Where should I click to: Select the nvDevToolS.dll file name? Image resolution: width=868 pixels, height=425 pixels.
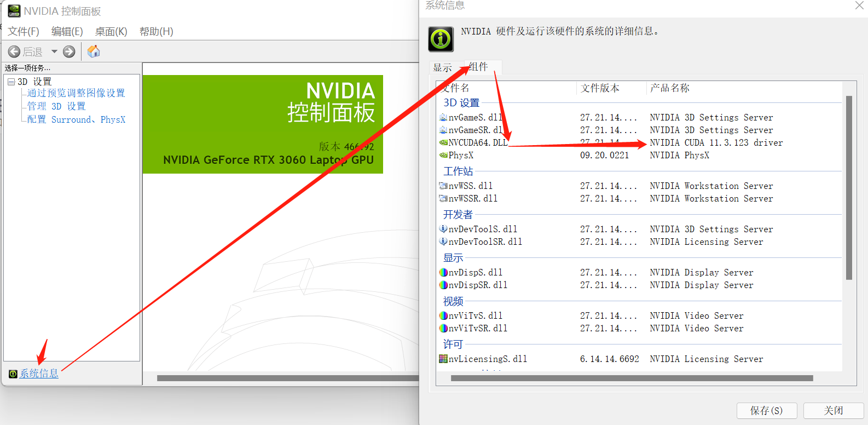[x=483, y=229]
